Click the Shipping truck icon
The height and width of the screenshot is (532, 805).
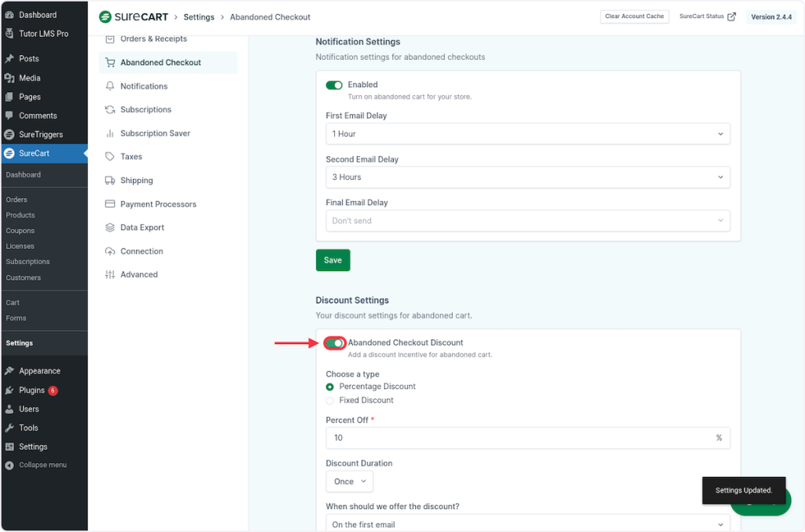[x=110, y=181]
